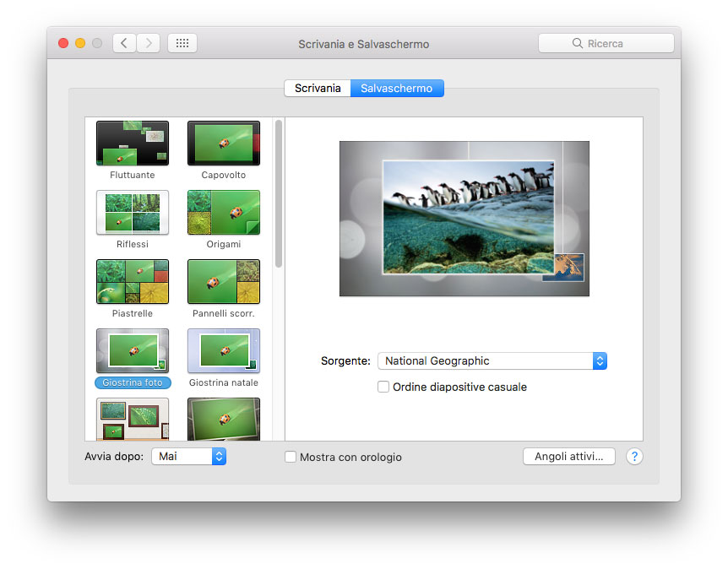This screenshot has width=728, height=569.
Task: Click the screensaver list scrollbar
Action: click(x=279, y=193)
